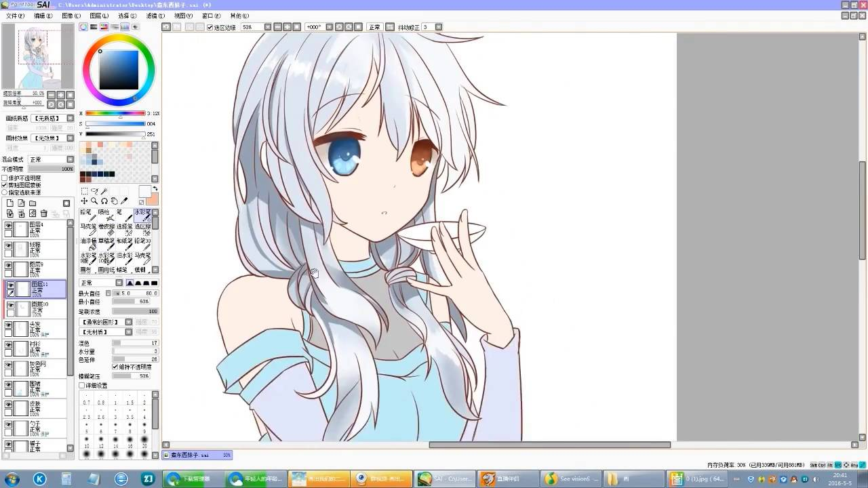
Task: Select the 水彩笔 watercolor brush
Action: pyautogui.click(x=142, y=216)
